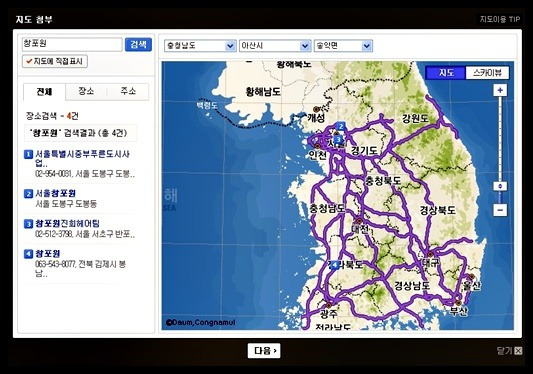Click 울산 city marker on map
Screen dimensions: 533x374
pos(471,277)
